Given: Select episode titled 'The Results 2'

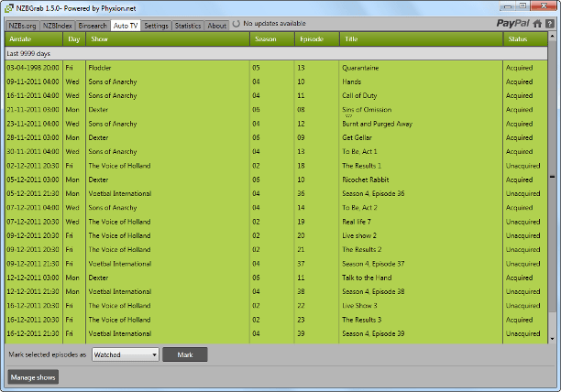Looking at the screenshot, I should coord(361,250).
